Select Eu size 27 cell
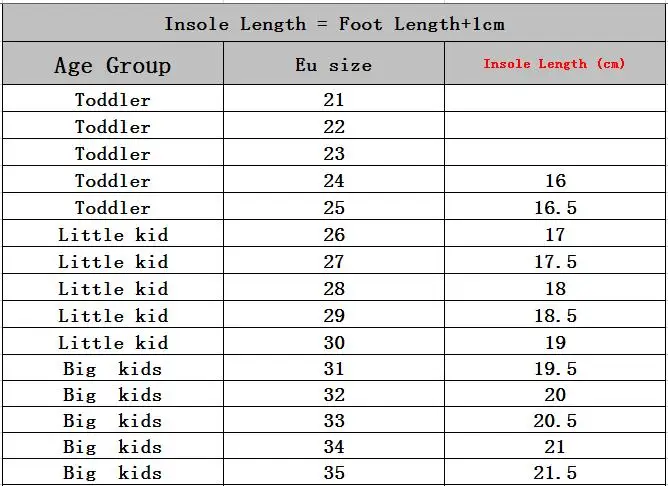 pyautogui.click(x=334, y=260)
